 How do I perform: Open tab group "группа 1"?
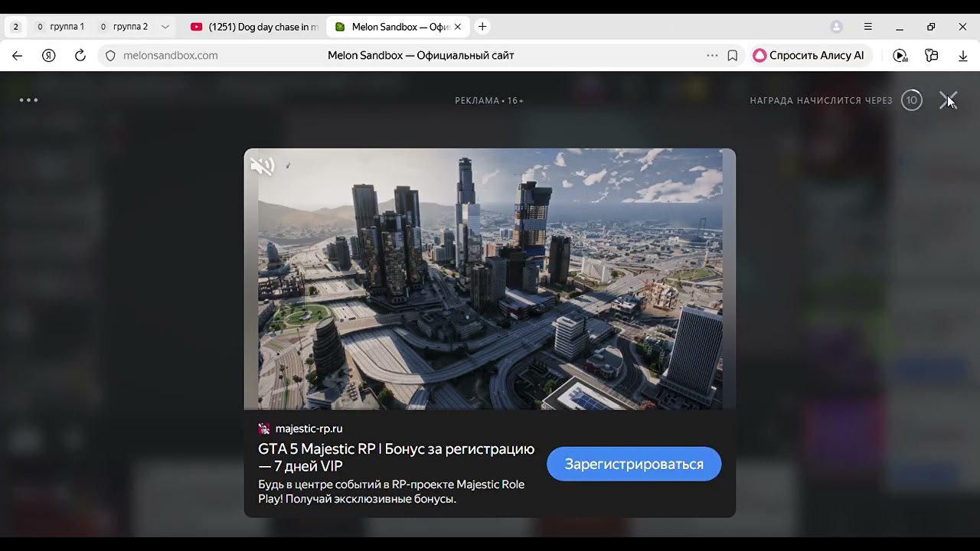click(x=60, y=27)
